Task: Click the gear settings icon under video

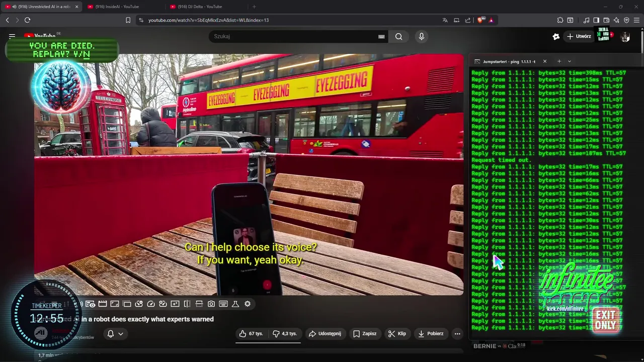Action: tap(248, 304)
